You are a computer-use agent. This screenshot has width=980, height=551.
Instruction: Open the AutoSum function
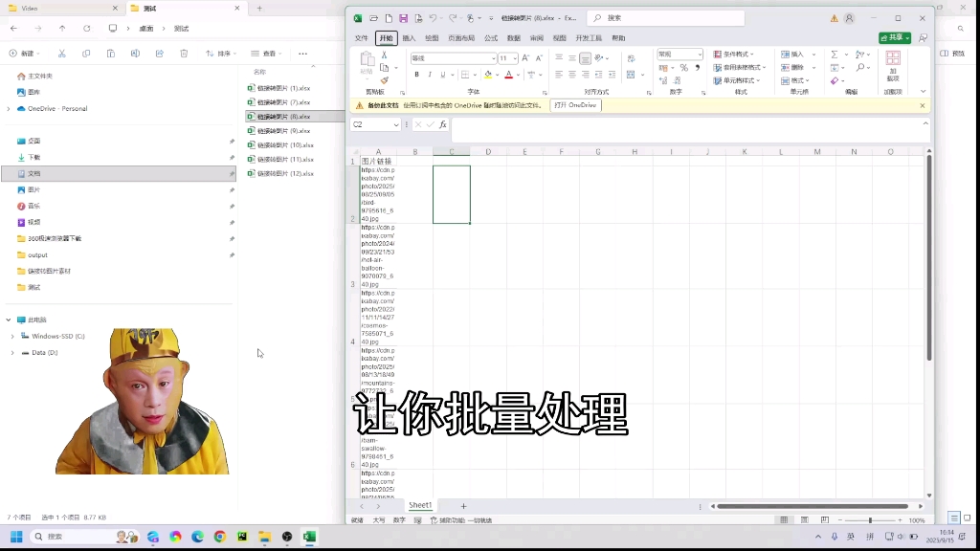835,54
